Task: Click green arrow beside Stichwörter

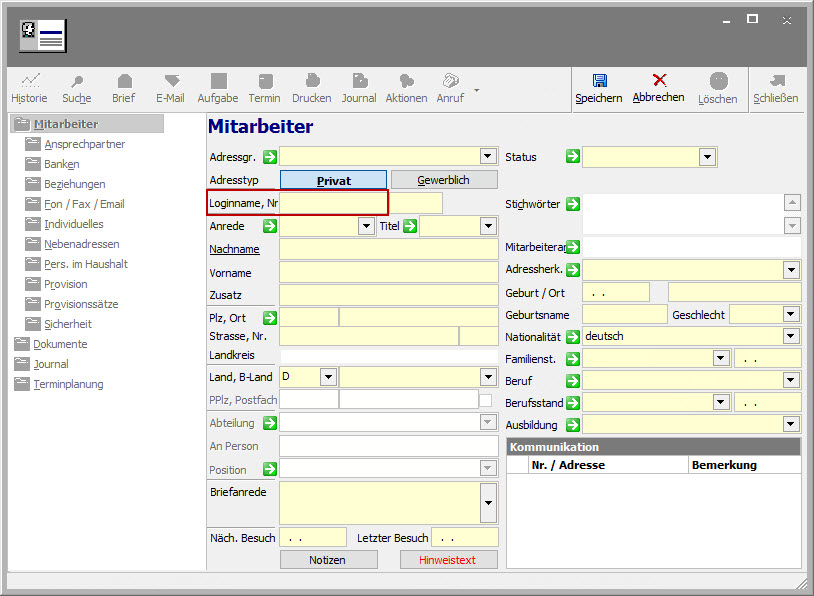Action: click(572, 204)
